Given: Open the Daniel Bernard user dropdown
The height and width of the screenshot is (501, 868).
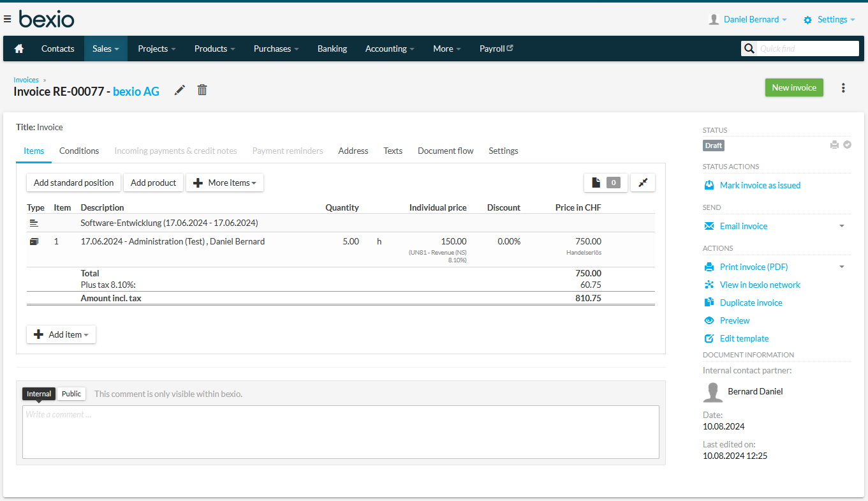Looking at the screenshot, I should [x=755, y=20].
